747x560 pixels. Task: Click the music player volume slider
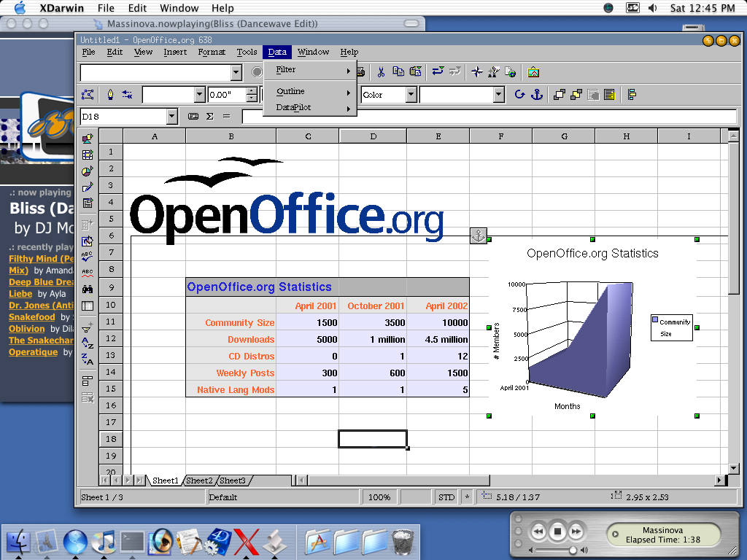(573, 549)
